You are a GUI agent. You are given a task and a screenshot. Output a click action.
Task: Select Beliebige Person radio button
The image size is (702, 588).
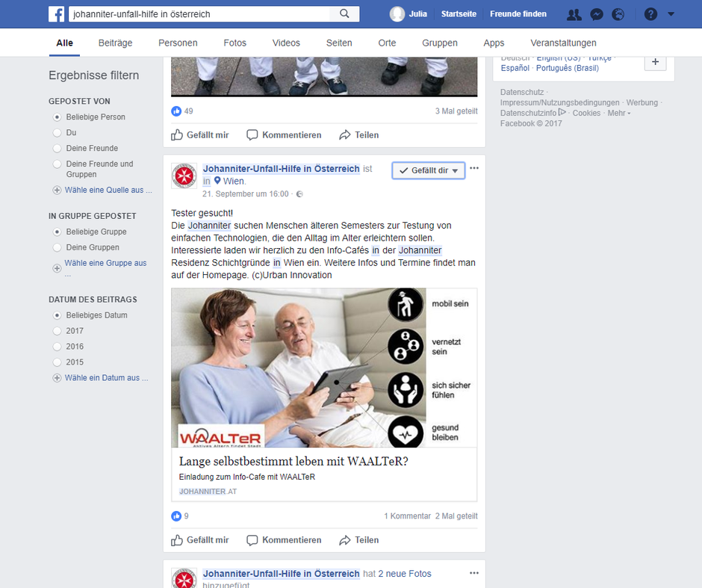pyautogui.click(x=57, y=117)
